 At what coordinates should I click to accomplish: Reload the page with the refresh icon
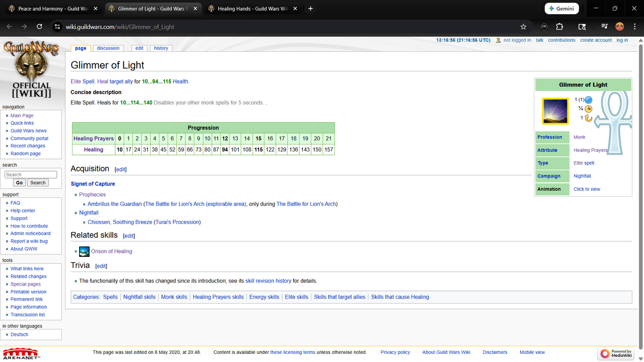[39, 27]
